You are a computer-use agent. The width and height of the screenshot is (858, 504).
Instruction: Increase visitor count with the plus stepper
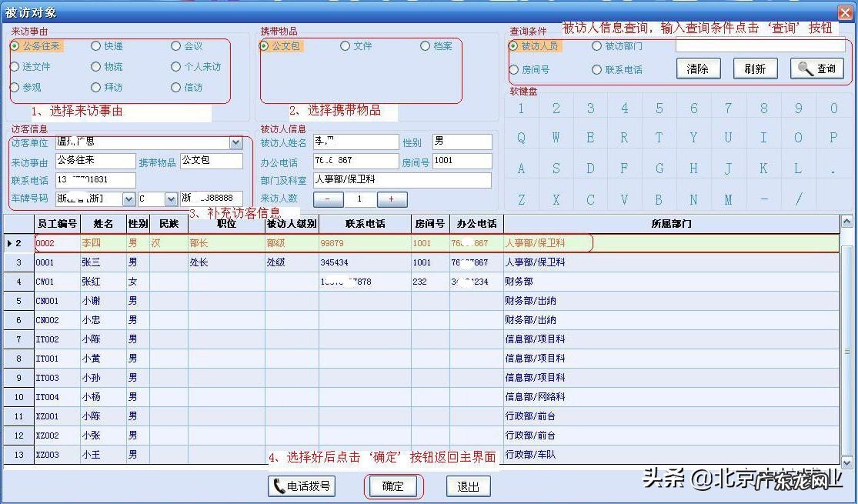pos(392,199)
